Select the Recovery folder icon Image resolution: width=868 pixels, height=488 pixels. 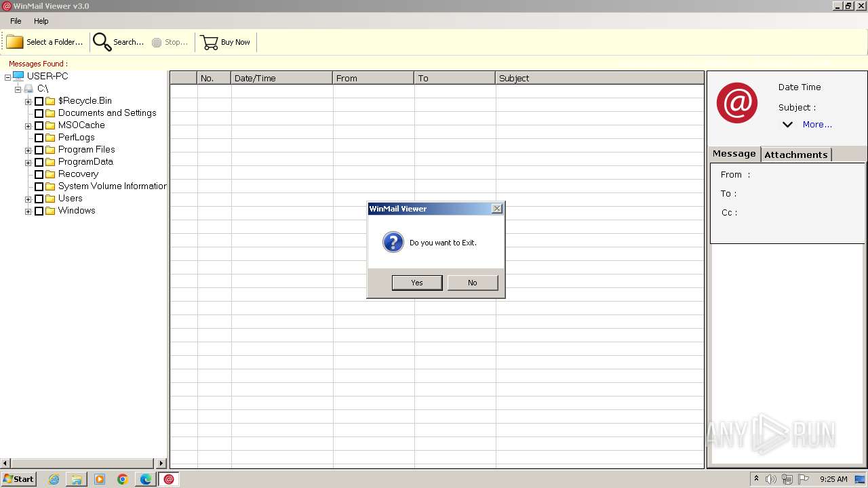[x=50, y=174]
